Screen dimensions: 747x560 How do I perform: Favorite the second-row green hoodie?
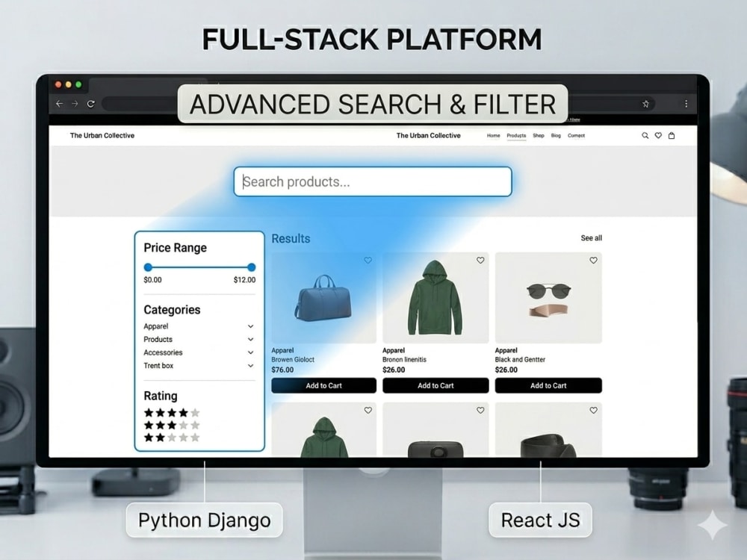368,410
